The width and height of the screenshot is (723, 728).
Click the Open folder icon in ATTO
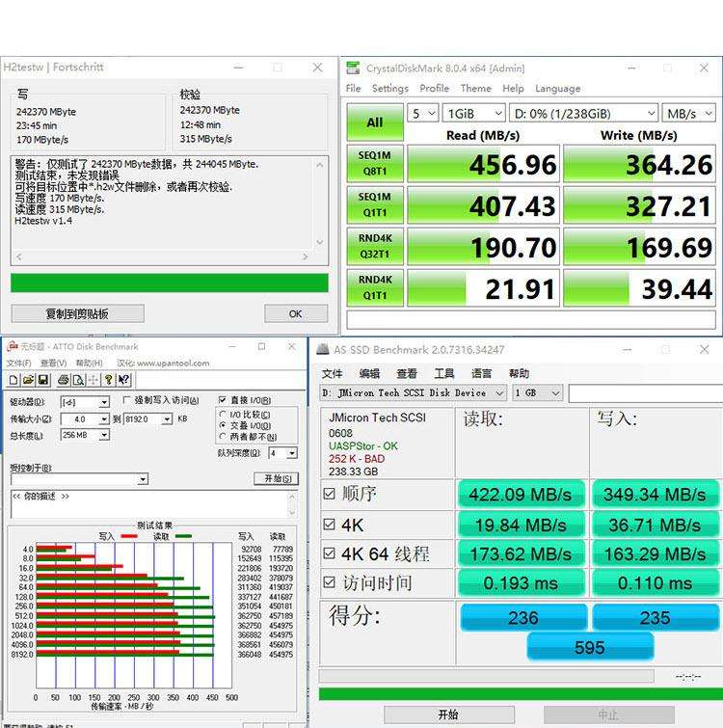point(28,380)
